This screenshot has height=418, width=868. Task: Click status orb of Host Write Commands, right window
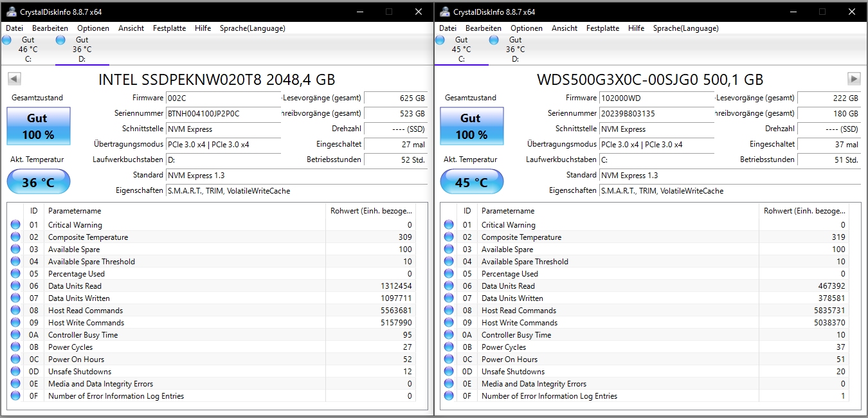(449, 323)
